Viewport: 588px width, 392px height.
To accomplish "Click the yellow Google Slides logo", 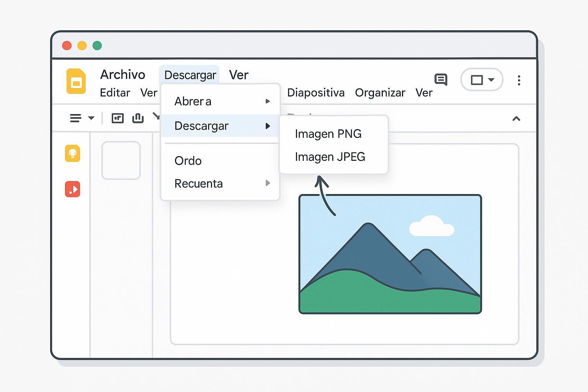I will coord(76,81).
